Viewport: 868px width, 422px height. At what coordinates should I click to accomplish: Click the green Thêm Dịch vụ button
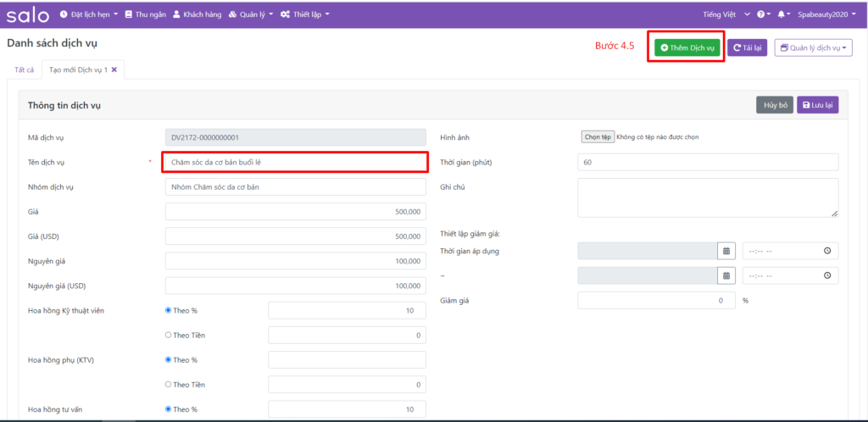tap(688, 48)
